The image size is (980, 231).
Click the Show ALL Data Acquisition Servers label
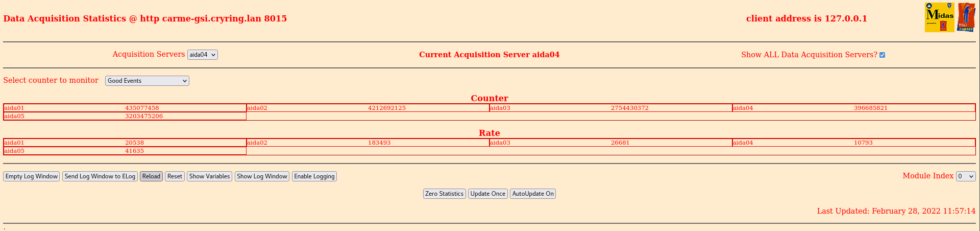[x=809, y=55]
